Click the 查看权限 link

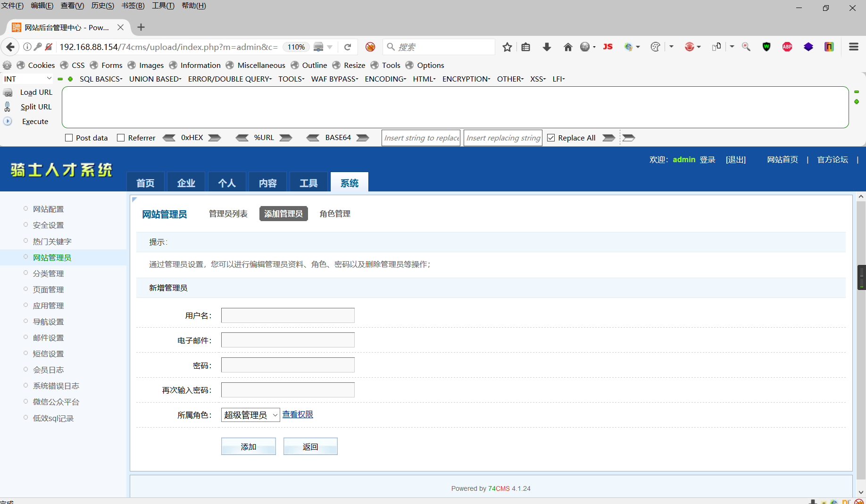click(x=298, y=414)
